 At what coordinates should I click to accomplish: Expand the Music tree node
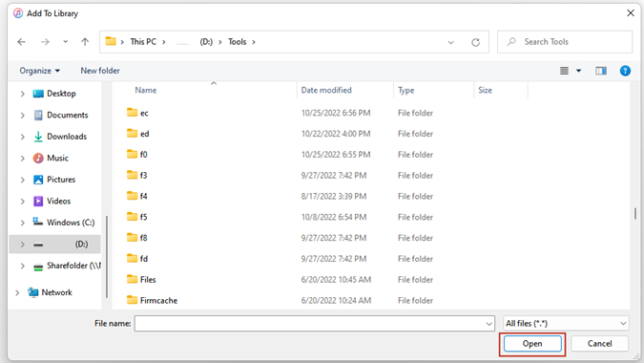pos(22,159)
